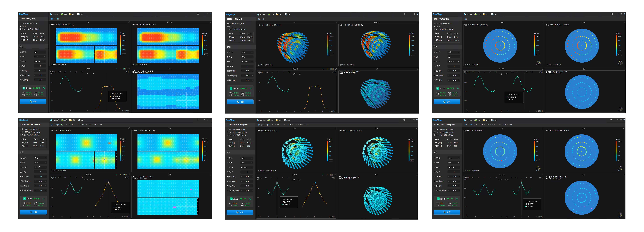This screenshot has height=232, width=644.
Task: Toggle X axis curve in the SRTMap2ND 3D cylinder window
Action: (x=323, y=175)
